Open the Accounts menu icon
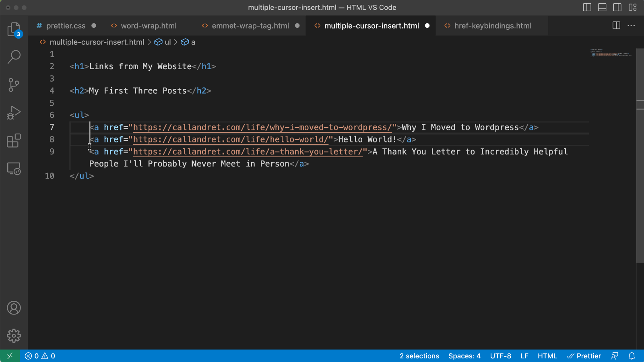The height and width of the screenshot is (362, 644). tap(14, 308)
